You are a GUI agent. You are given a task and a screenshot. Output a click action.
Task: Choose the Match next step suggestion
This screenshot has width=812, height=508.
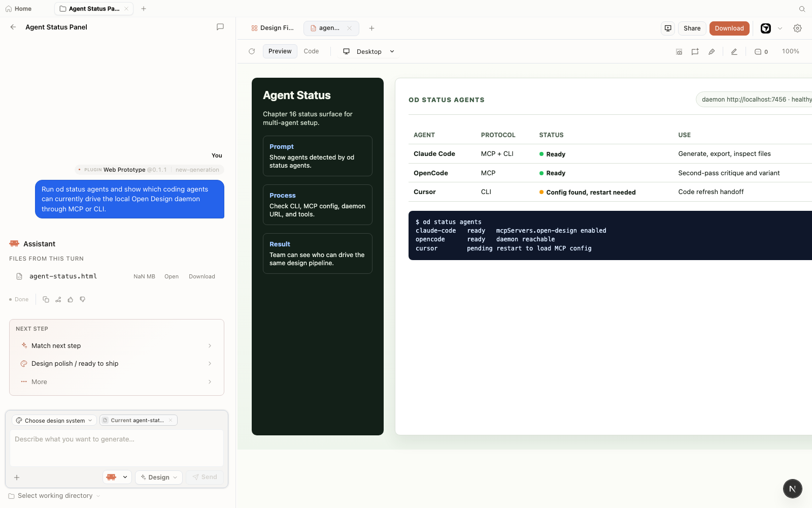[117, 345]
